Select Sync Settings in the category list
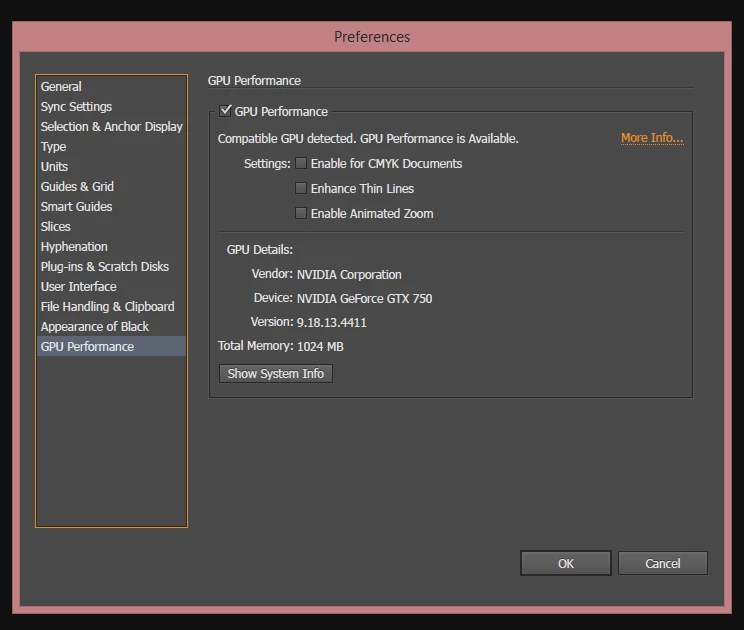 click(x=111, y=107)
